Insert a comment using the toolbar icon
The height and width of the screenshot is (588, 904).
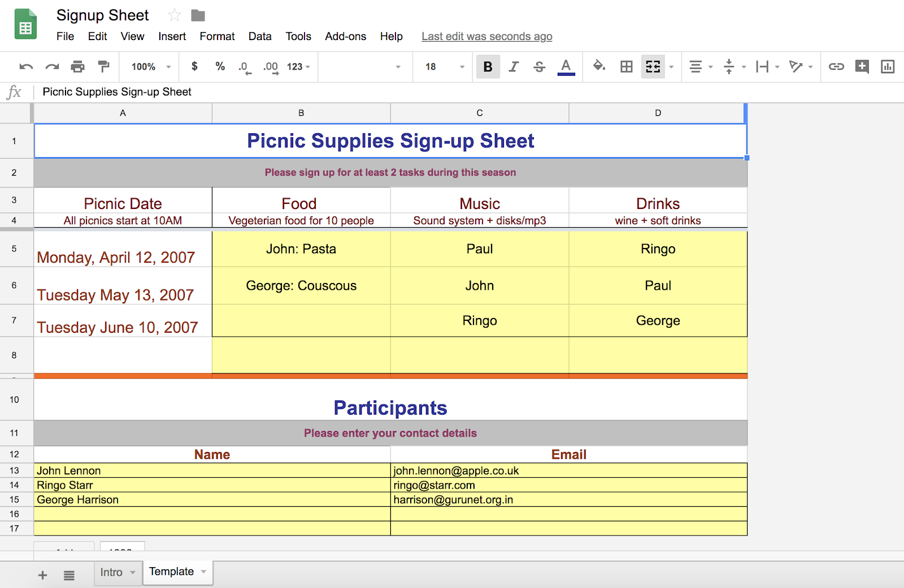pyautogui.click(x=862, y=67)
